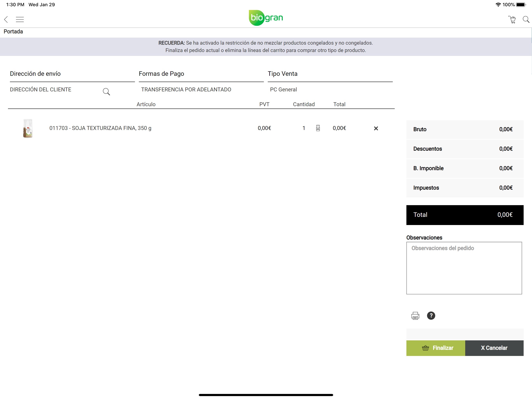Tap the search magnifier in header
The width and height of the screenshot is (532, 399).
click(x=526, y=19)
